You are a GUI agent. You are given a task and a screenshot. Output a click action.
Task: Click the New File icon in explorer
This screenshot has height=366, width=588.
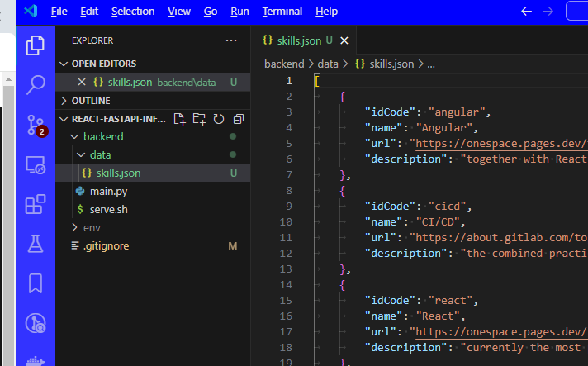pos(179,119)
